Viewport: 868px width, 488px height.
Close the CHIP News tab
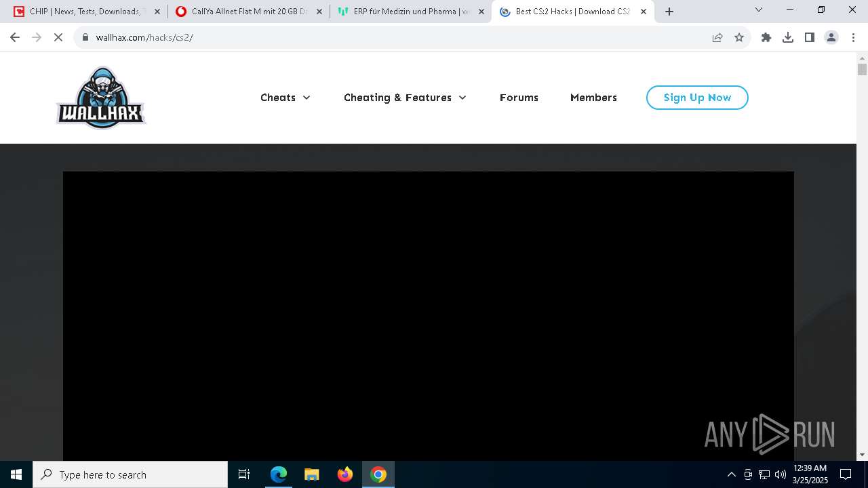tap(157, 12)
